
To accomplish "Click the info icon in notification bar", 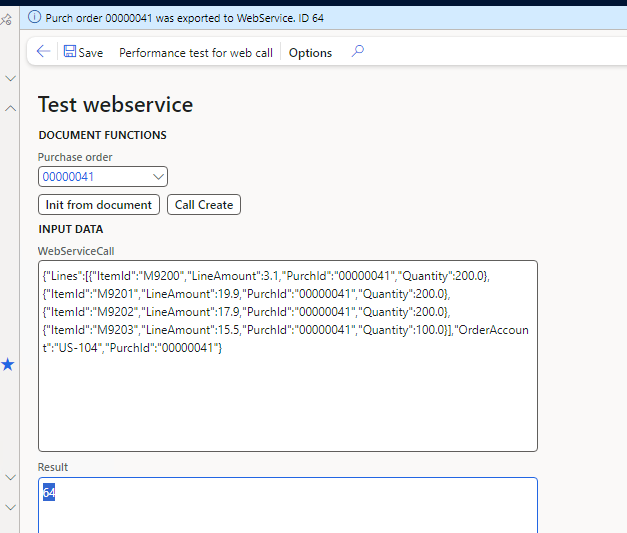I will 34,17.
